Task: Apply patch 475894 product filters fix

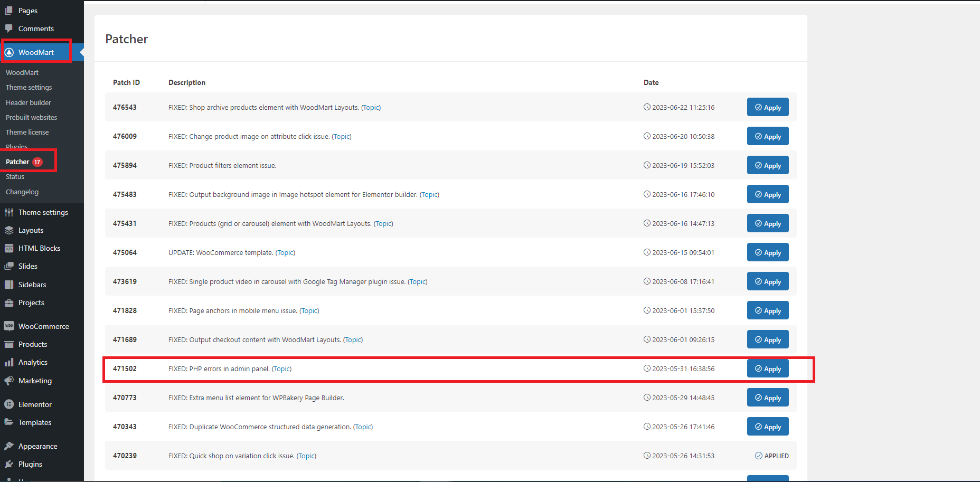Action: pos(768,165)
